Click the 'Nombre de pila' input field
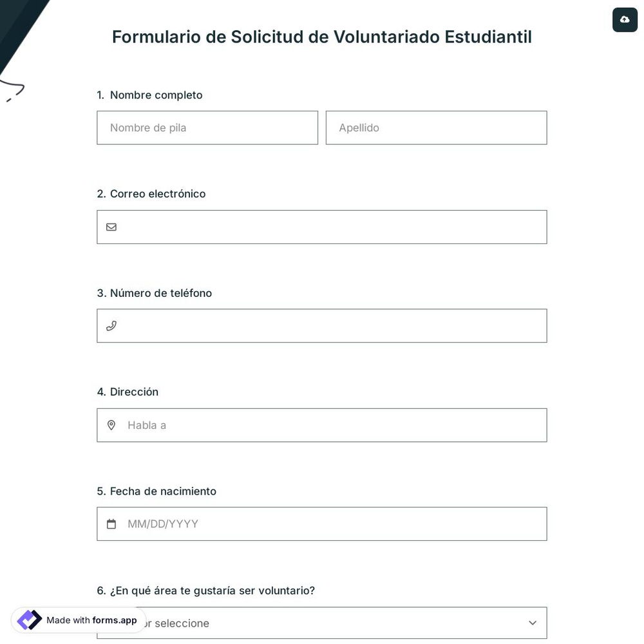This screenshot has width=644, height=644. 207,128
